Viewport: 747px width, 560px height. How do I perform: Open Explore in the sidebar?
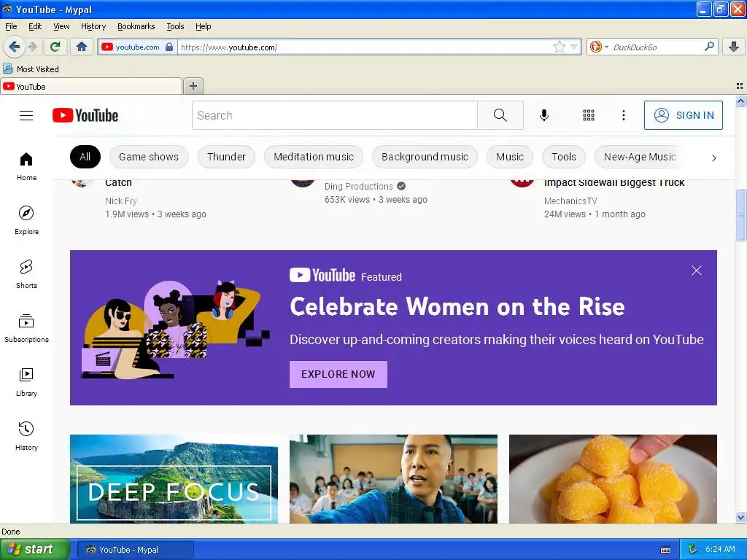[27, 220]
